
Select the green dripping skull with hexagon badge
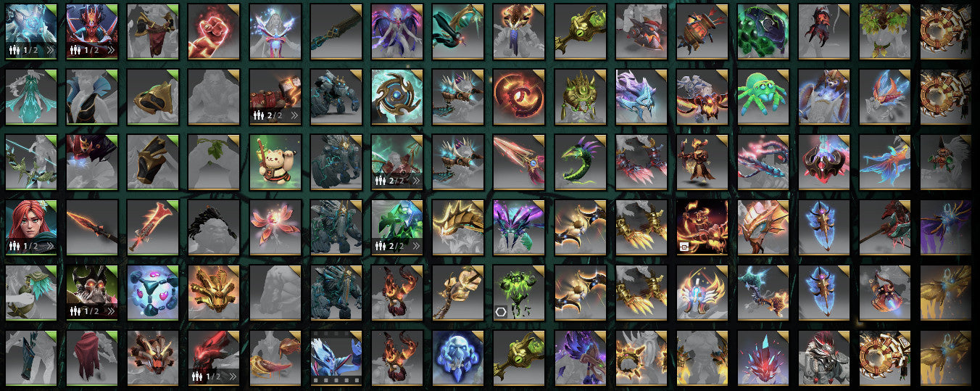click(519, 292)
